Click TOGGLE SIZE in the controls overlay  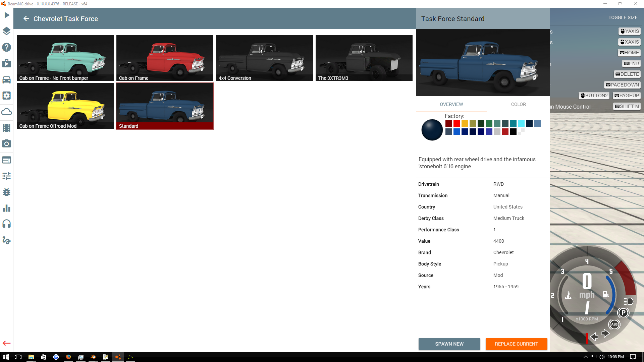click(623, 17)
